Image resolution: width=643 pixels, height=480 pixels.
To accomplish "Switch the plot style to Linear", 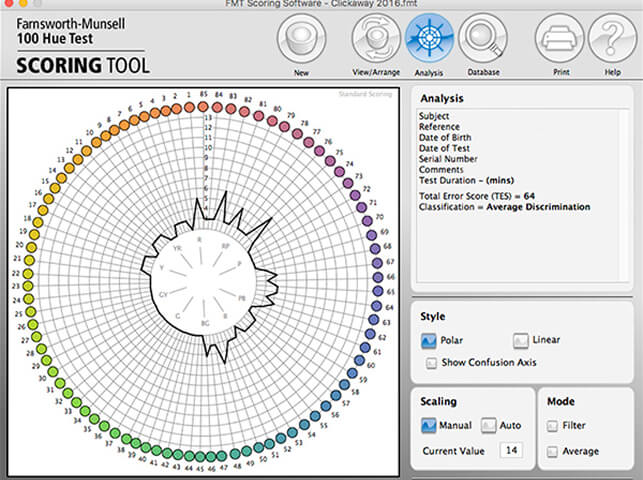I will tap(521, 342).
